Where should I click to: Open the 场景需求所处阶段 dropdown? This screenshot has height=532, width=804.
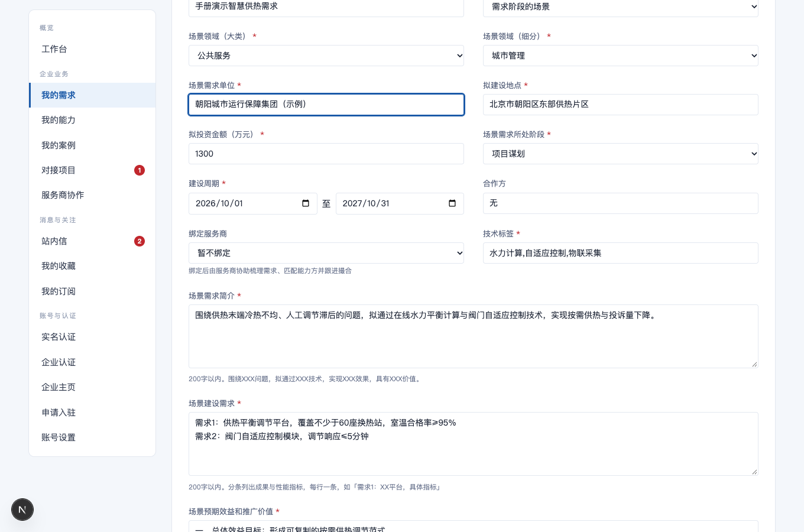point(621,154)
